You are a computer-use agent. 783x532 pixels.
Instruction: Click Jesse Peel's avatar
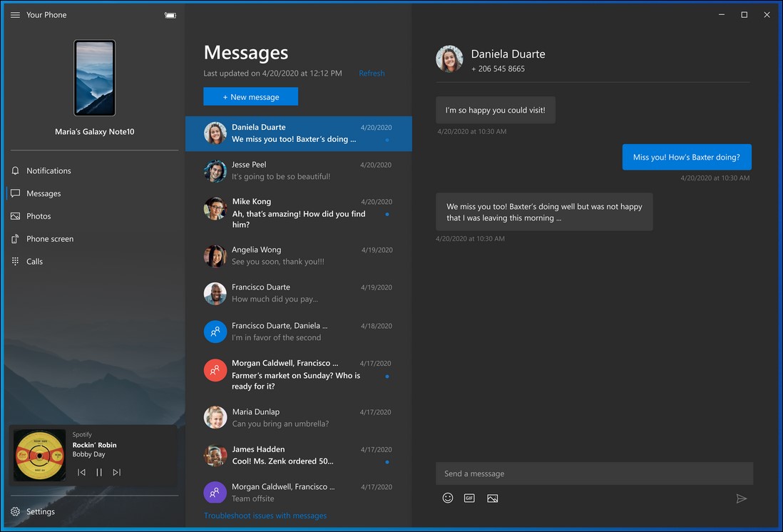coord(215,171)
